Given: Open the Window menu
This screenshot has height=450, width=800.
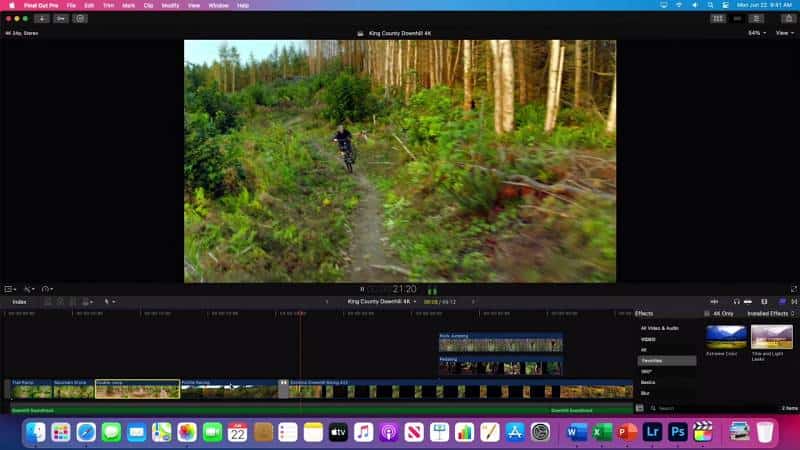Looking at the screenshot, I should tap(218, 5).
